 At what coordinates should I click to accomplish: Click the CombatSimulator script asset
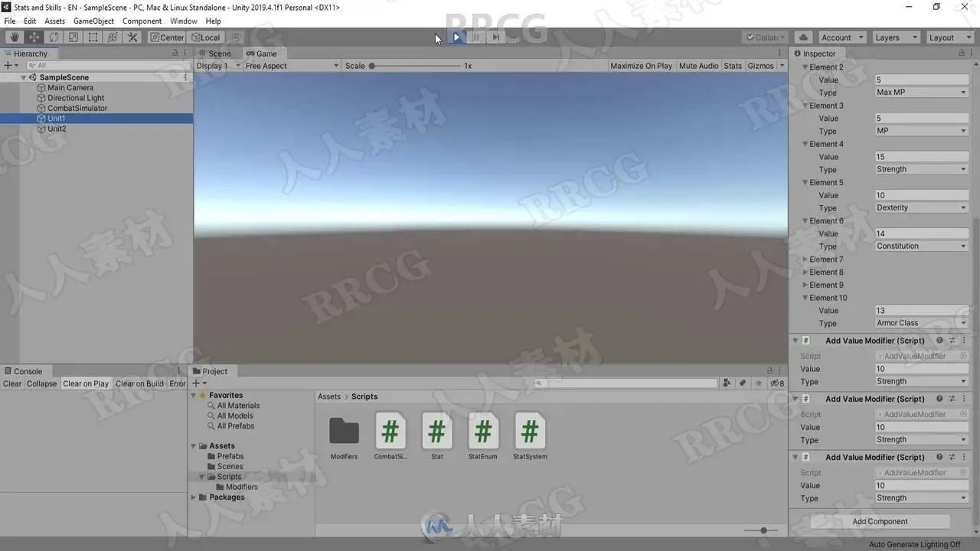(x=390, y=436)
